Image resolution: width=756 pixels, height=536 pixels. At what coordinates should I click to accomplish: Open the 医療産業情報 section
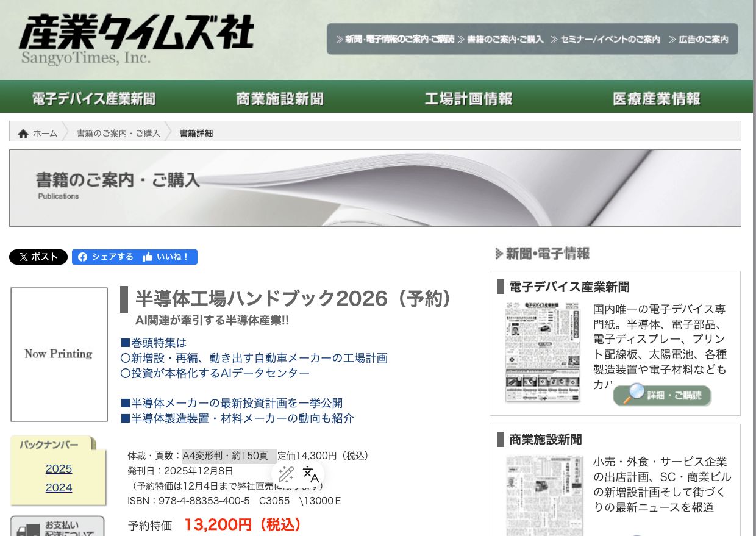pyautogui.click(x=655, y=98)
